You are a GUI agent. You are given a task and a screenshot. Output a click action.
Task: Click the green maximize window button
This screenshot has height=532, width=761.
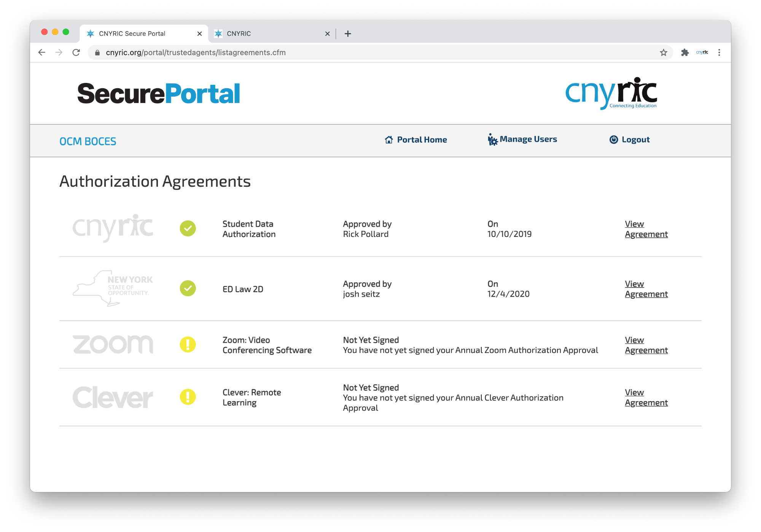coord(66,32)
